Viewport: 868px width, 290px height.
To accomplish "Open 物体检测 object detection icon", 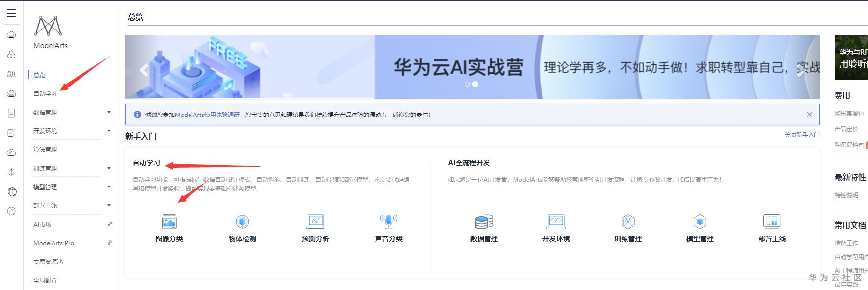I will click(x=242, y=222).
